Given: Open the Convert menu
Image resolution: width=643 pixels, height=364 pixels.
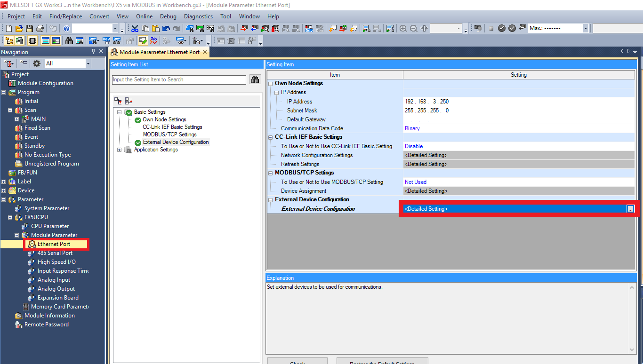Looking at the screenshot, I should pyautogui.click(x=99, y=16).
